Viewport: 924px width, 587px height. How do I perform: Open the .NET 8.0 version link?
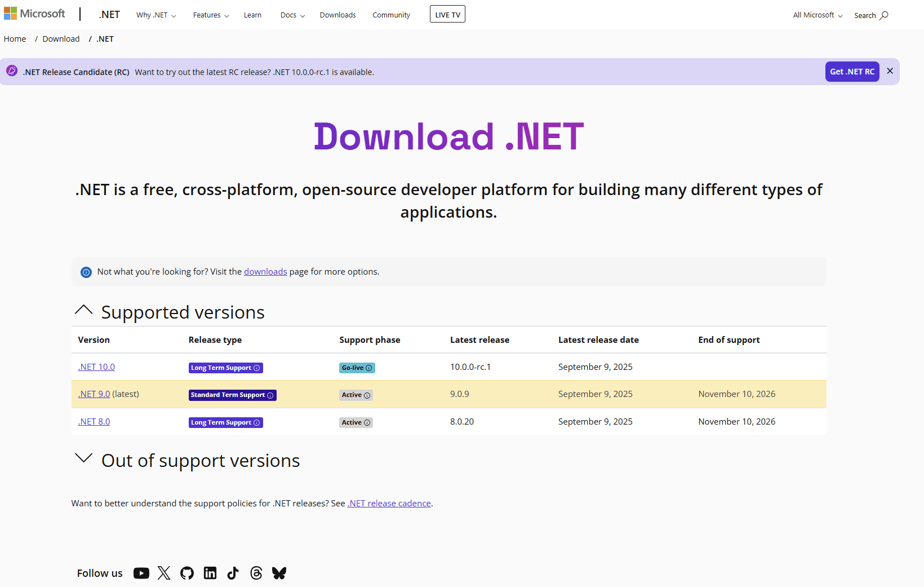pos(94,422)
